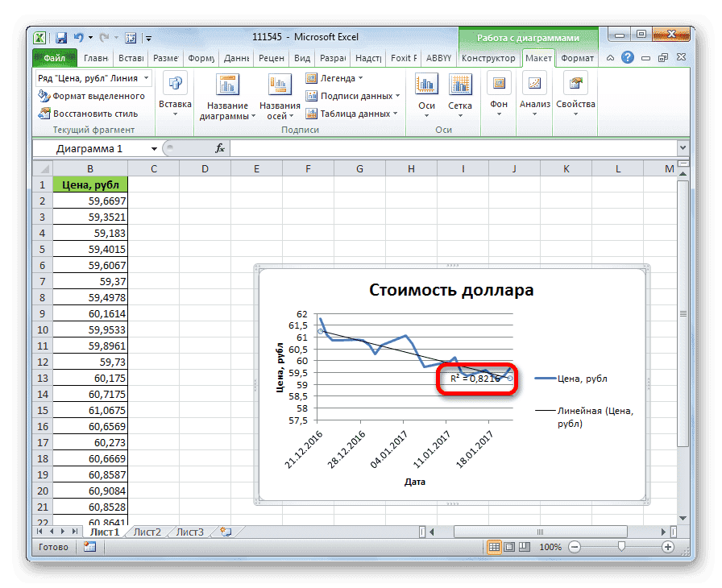Toggle Page Layout view in status bar
The image size is (722, 588).
point(511,546)
